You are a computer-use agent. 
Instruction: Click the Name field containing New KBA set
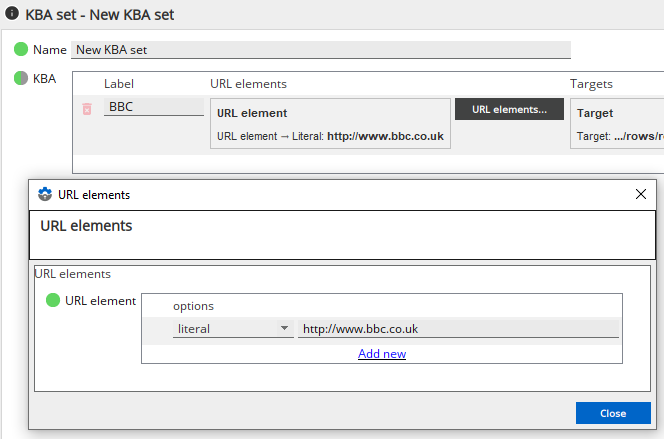320,50
